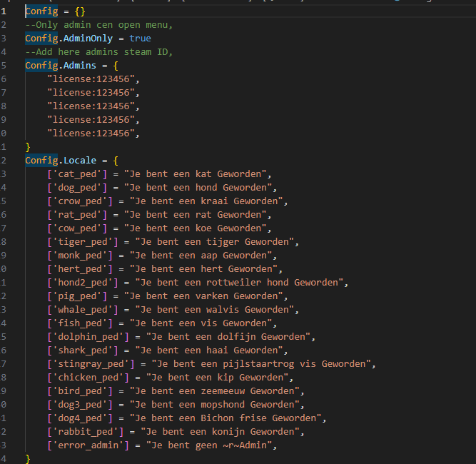Viewport: 476px width, 464px height.
Task: Click the string "Je bent een walvis Geworden"
Action: [x=215, y=310]
